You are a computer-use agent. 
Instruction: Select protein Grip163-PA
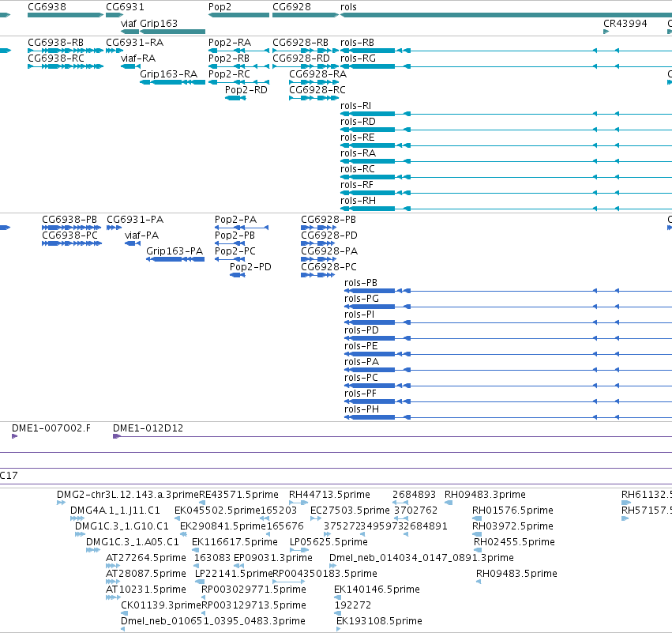click(x=175, y=259)
